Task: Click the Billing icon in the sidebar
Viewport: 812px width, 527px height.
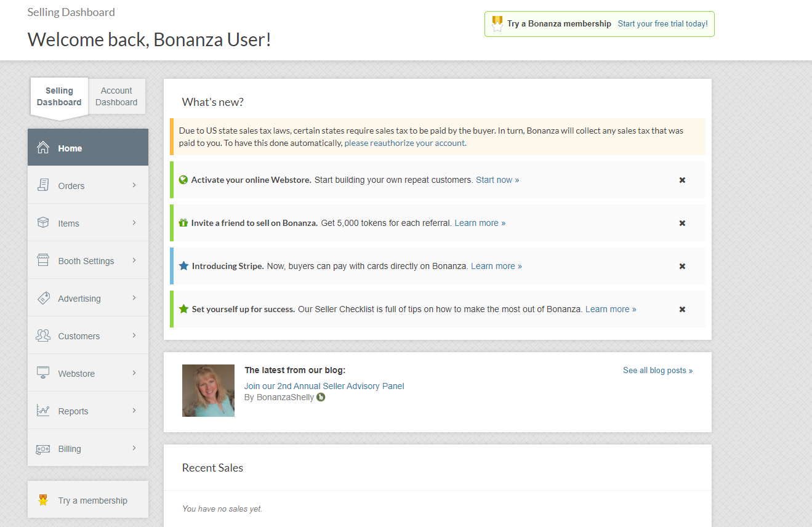Action: pos(43,448)
